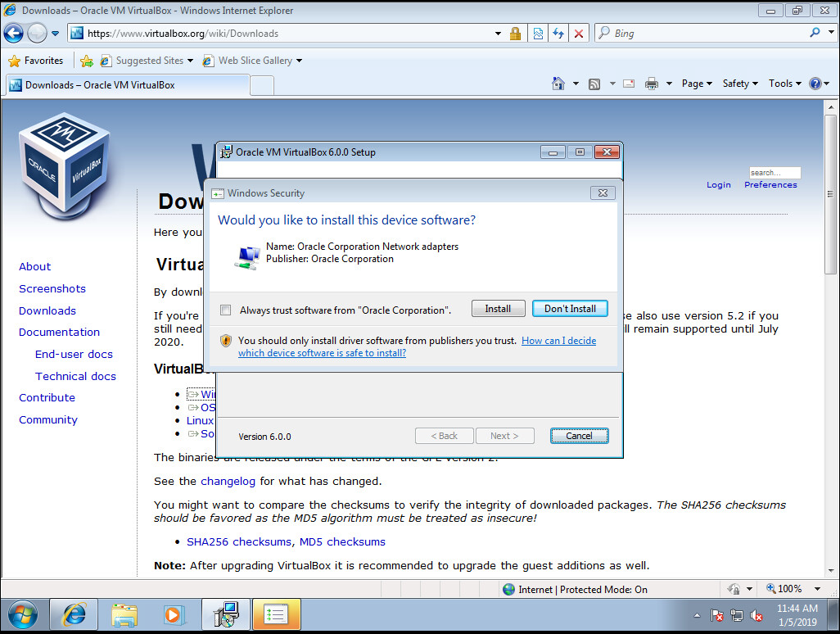Click the RSS feeds icon
840x634 pixels.
pos(594,84)
